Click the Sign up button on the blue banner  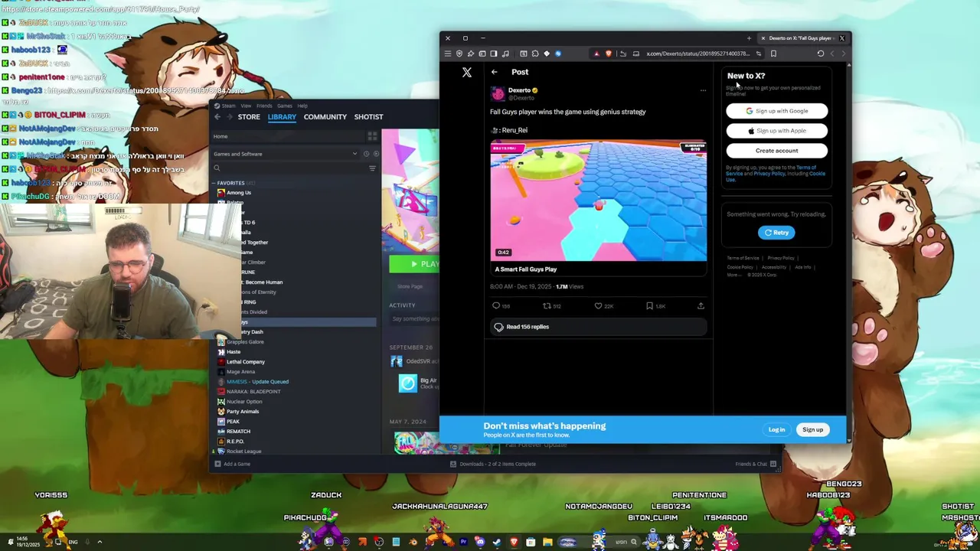click(812, 430)
